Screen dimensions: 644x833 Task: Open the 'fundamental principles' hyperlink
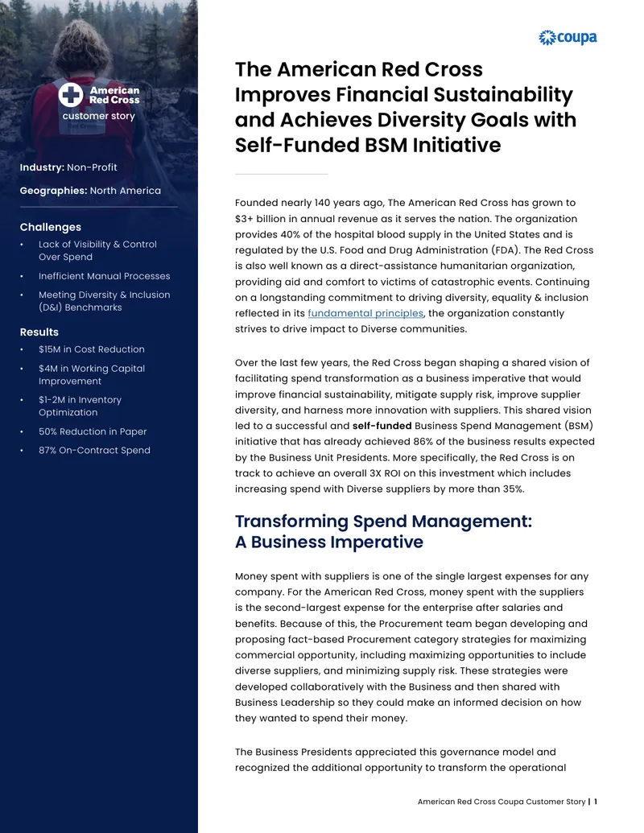click(x=365, y=313)
